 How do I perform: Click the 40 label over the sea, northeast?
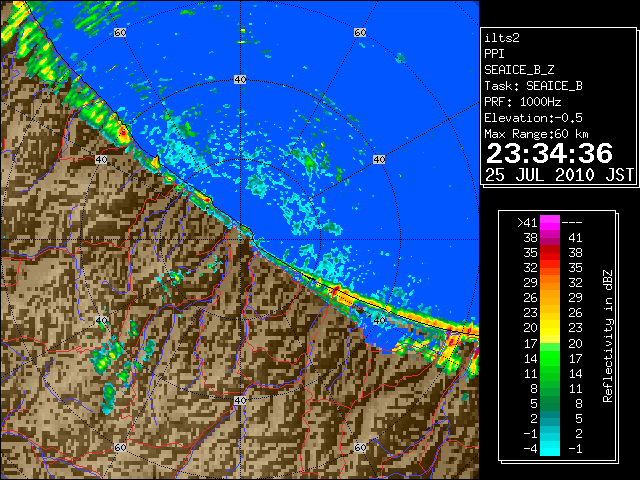379,159
